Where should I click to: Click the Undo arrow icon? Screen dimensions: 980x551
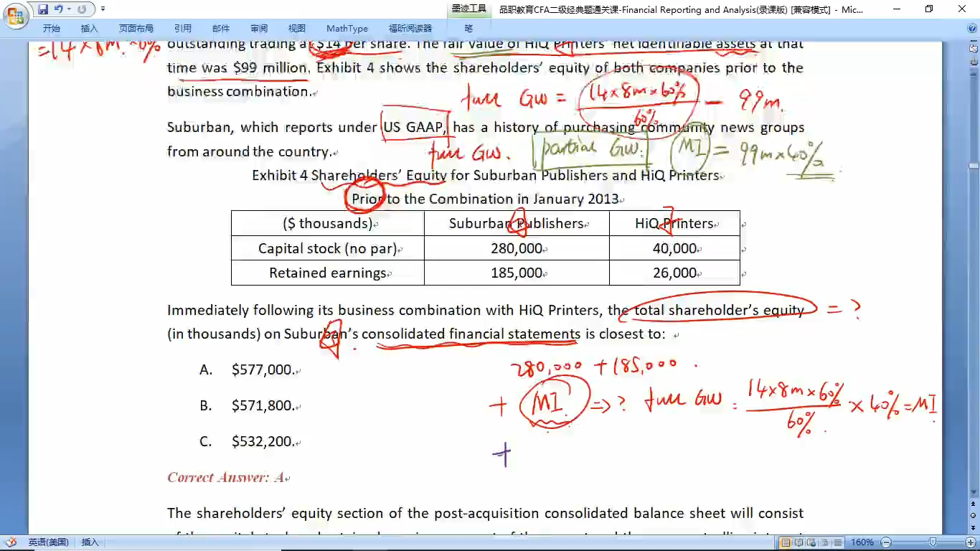(59, 9)
